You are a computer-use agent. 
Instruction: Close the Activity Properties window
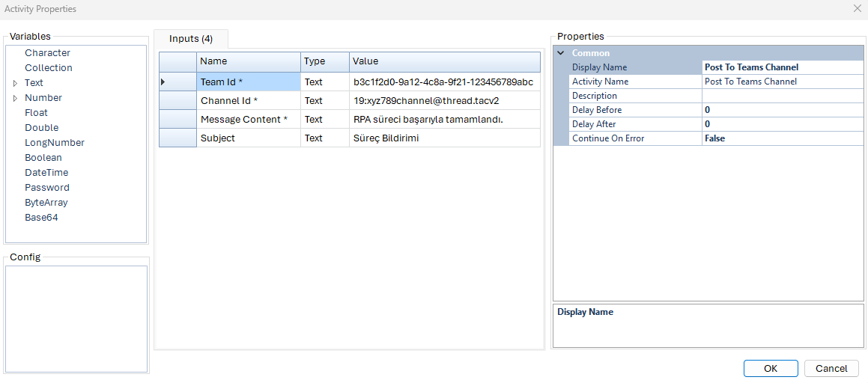tap(857, 8)
